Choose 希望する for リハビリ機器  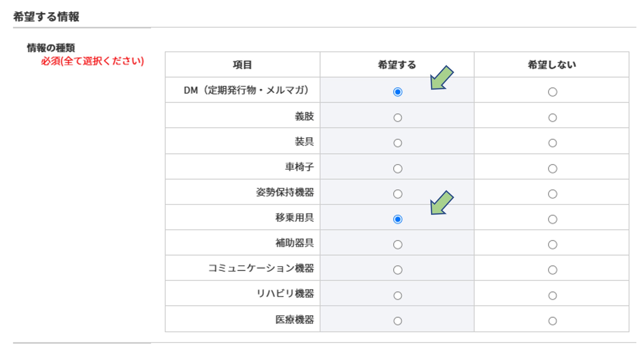(x=397, y=295)
